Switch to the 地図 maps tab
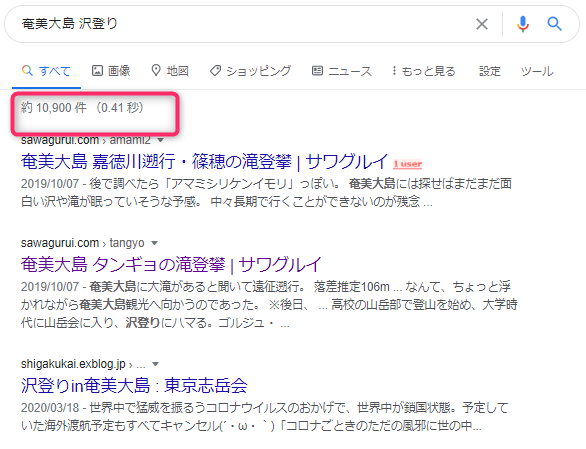The width and height of the screenshot is (586, 449). 170,71
